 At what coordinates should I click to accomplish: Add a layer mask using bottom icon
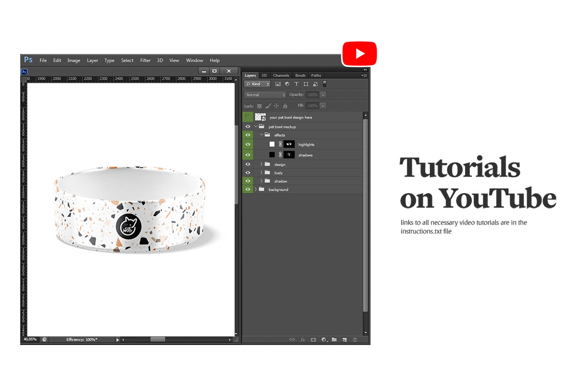pyautogui.click(x=313, y=339)
